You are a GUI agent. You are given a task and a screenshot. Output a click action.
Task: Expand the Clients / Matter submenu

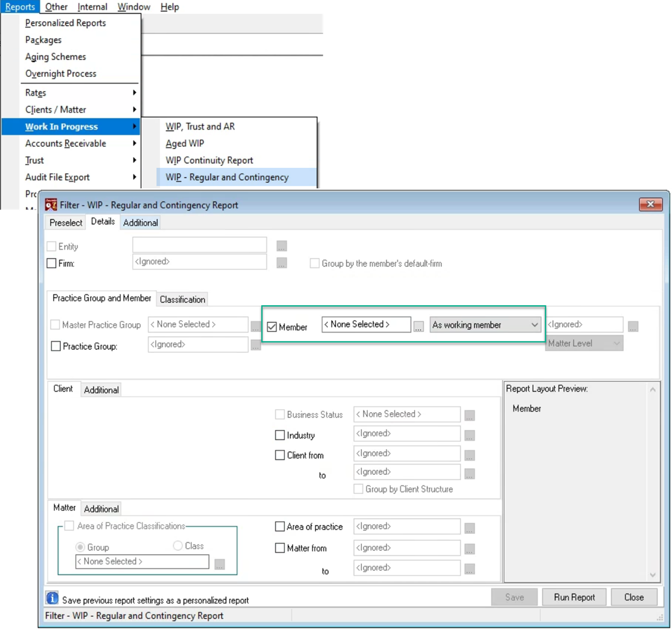click(x=79, y=110)
